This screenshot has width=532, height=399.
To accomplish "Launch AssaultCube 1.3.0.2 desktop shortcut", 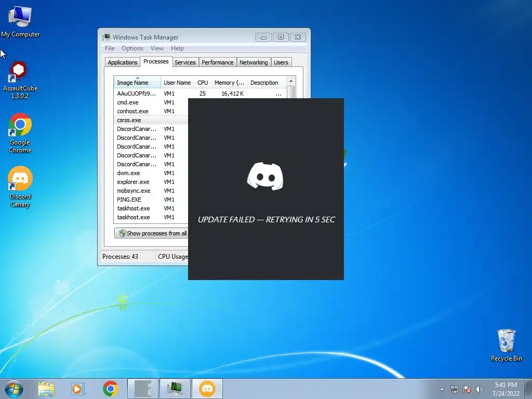I will (20, 80).
